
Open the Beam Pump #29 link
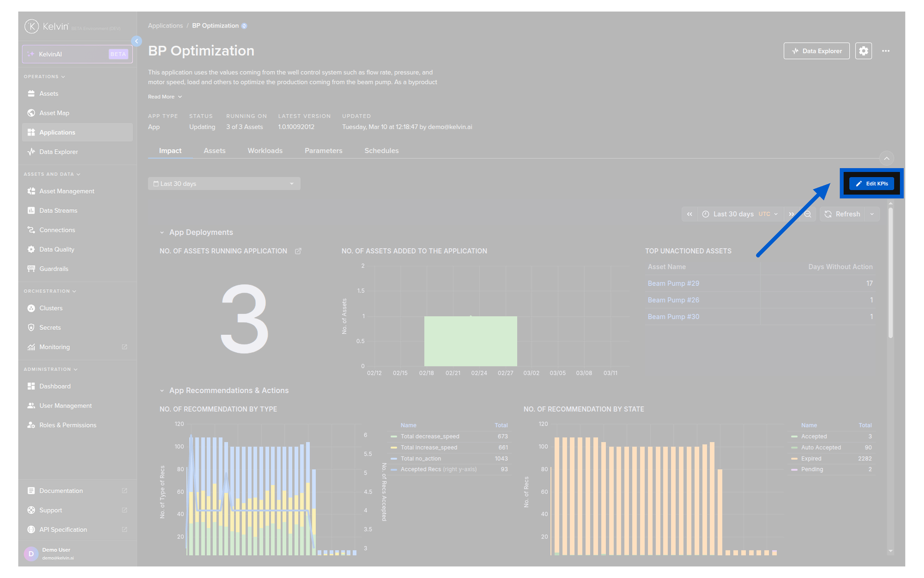673,283
